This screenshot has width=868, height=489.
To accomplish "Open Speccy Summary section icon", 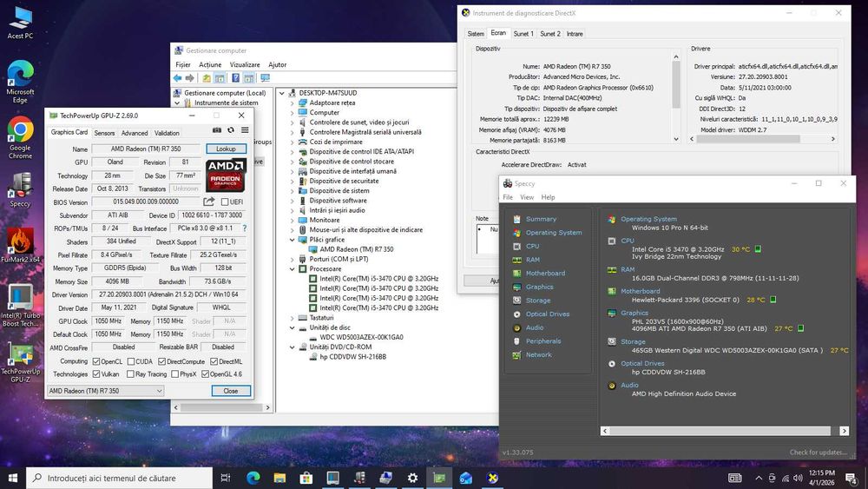I will point(517,219).
